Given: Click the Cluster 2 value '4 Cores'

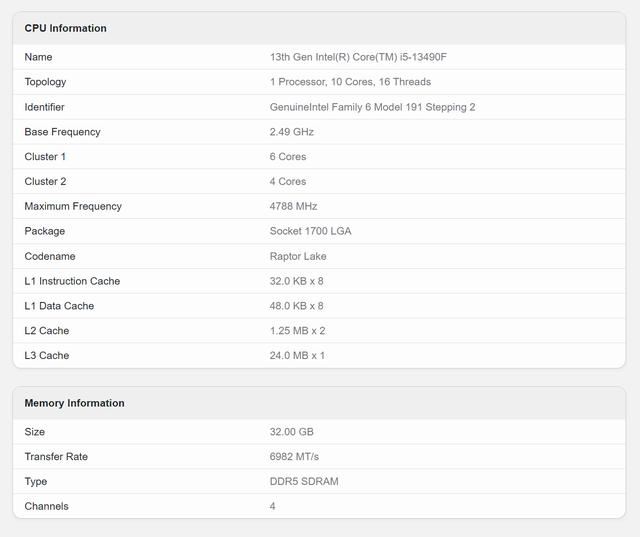Looking at the screenshot, I should click(x=288, y=182).
